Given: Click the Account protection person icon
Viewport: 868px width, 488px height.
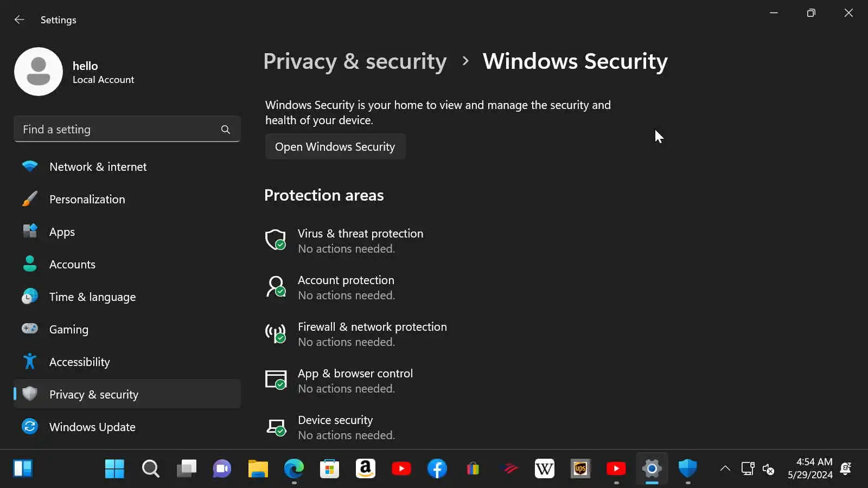Looking at the screenshot, I should [276, 286].
